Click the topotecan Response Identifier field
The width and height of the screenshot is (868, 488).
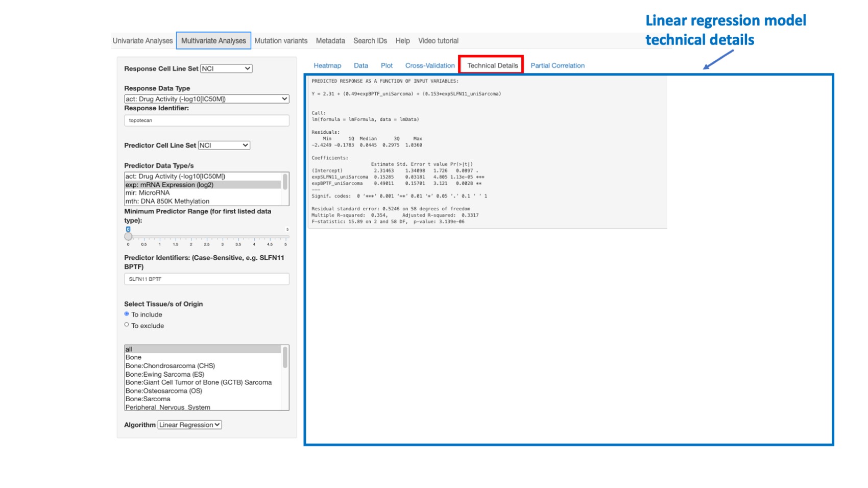206,120
